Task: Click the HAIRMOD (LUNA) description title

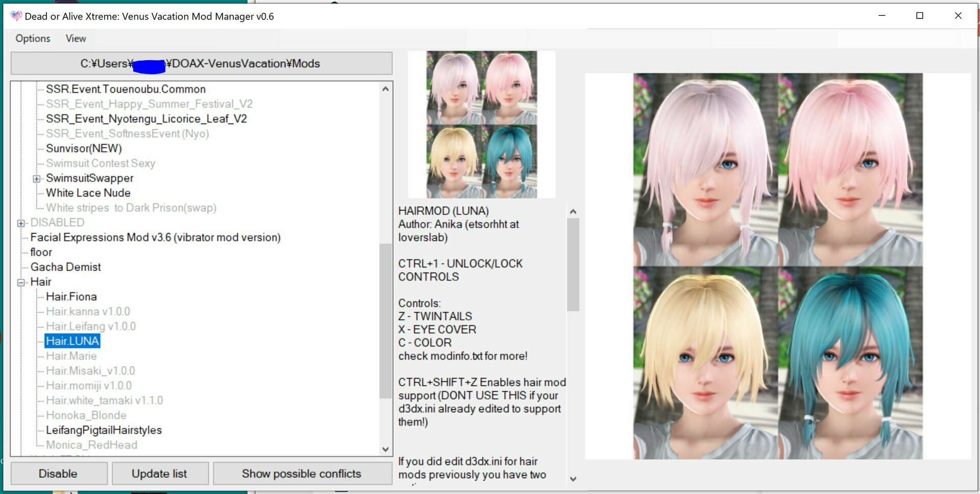Action: pos(444,210)
